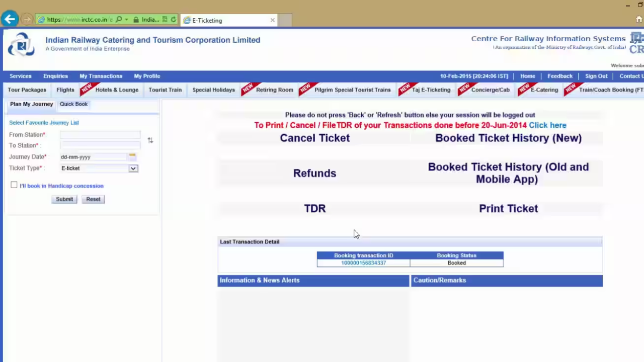Enable the Handicap concession checkbox
The height and width of the screenshot is (362, 644).
pyautogui.click(x=14, y=185)
